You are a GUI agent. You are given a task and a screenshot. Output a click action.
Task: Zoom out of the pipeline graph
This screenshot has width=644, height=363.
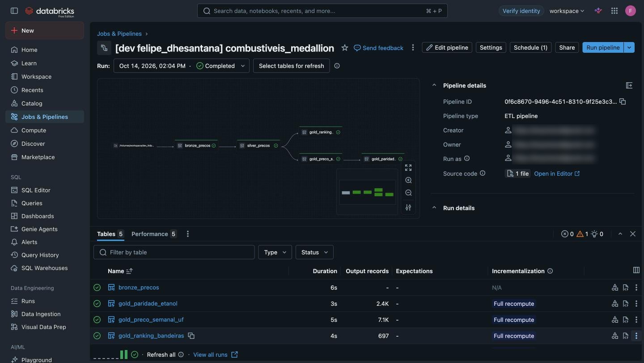[408, 193]
